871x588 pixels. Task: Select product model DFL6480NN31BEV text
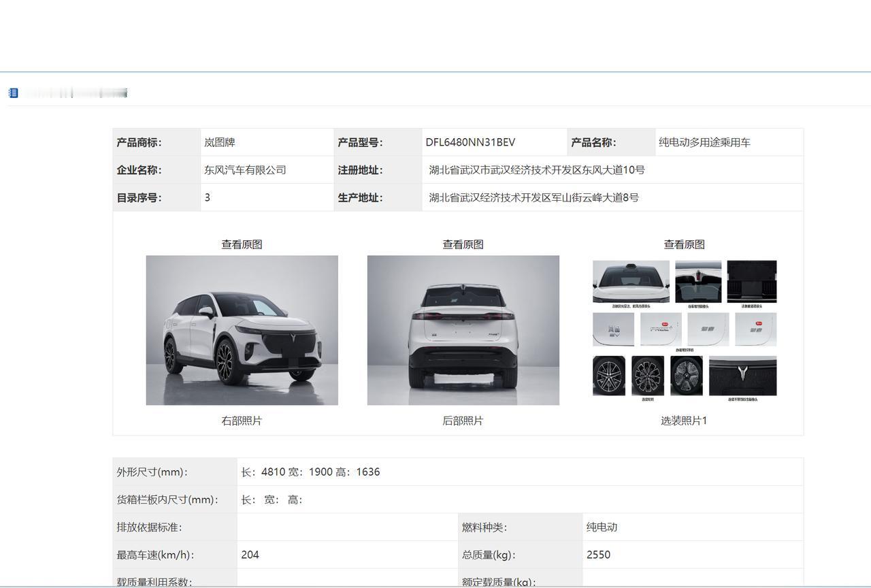(470, 142)
